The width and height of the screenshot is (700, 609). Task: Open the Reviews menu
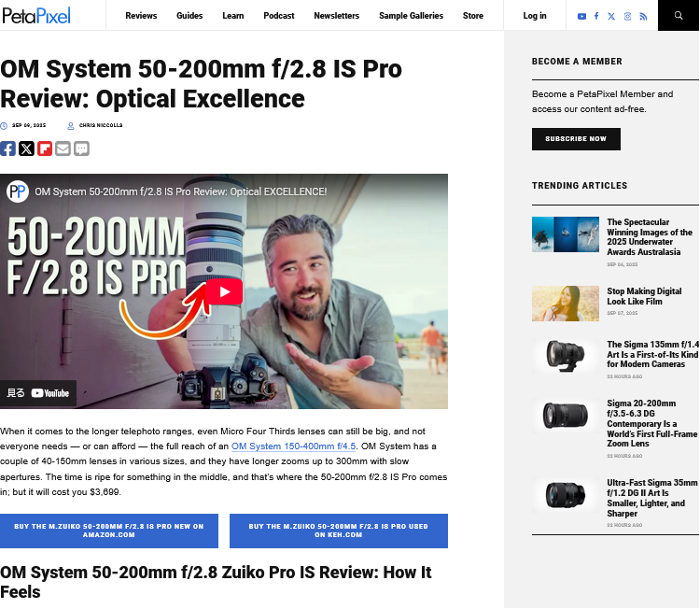click(141, 16)
